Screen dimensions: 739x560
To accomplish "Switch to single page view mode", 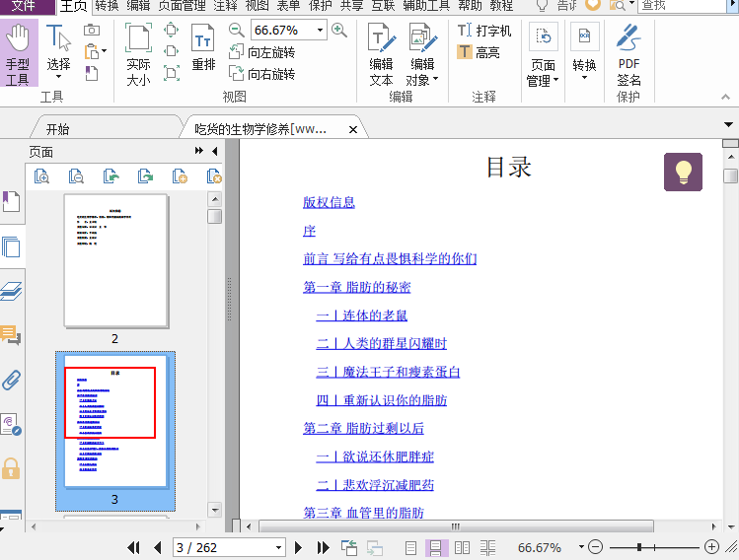I will (x=411, y=548).
